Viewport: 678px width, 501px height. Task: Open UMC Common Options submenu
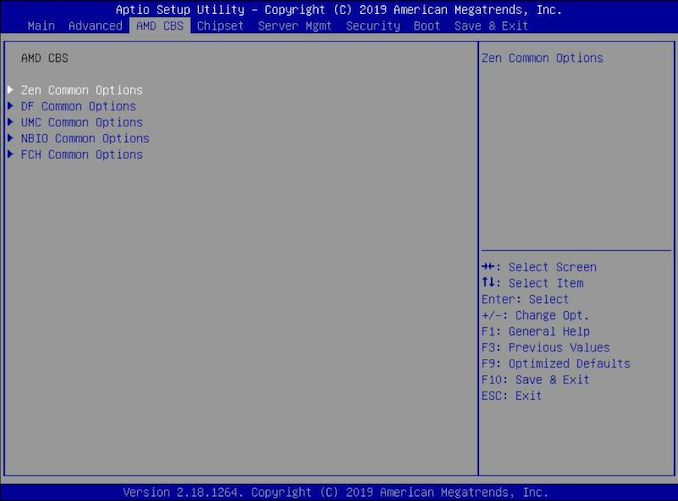coord(82,122)
